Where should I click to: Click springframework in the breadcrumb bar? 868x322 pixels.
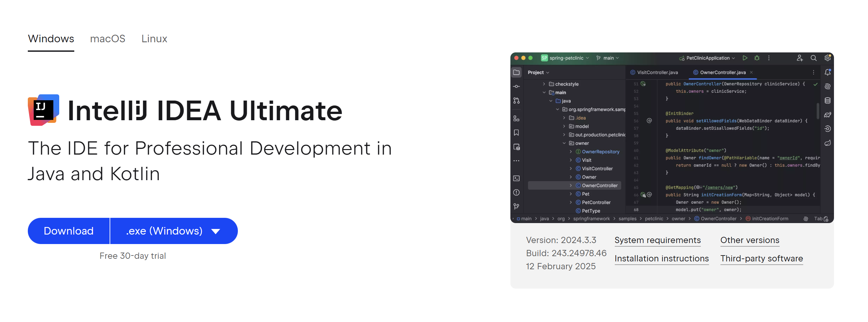pos(591,219)
